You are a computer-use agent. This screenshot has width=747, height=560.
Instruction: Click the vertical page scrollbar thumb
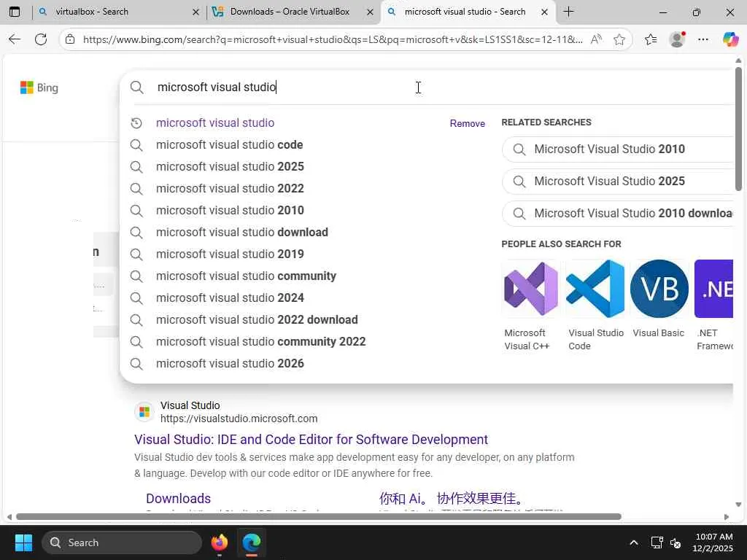point(738,128)
